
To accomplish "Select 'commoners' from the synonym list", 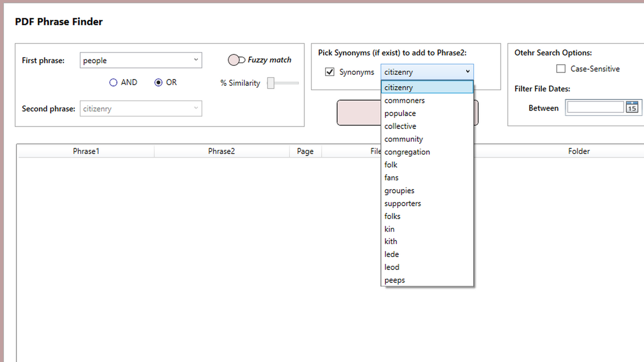I will pyautogui.click(x=404, y=100).
